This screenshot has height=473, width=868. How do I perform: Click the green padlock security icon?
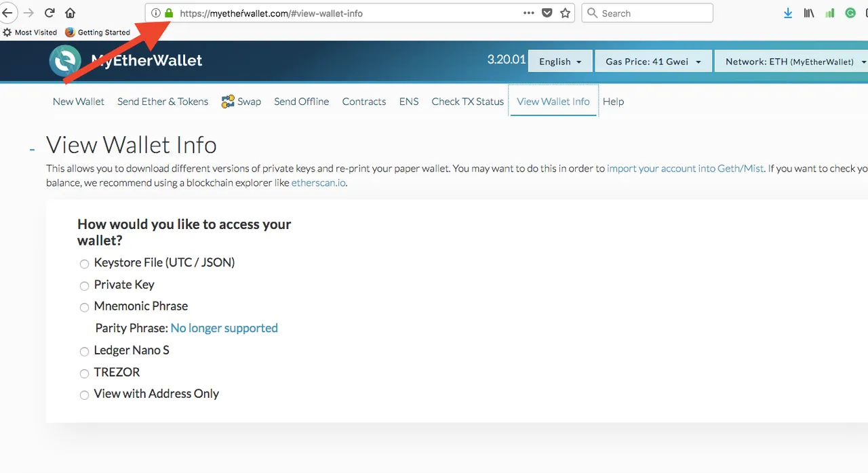(x=169, y=13)
